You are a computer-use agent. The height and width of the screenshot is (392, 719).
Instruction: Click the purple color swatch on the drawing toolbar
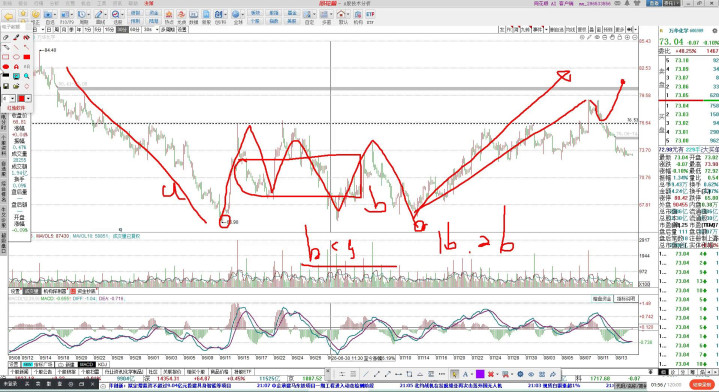[x=480, y=374]
